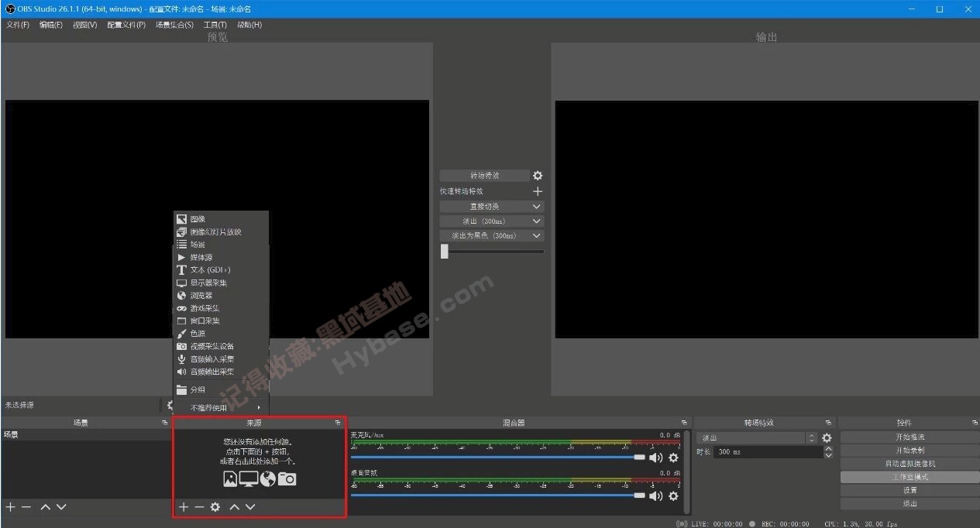This screenshot has height=528, width=980.
Task: Mute the 桌面音频 speaker icon
Action: click(655, 496)
